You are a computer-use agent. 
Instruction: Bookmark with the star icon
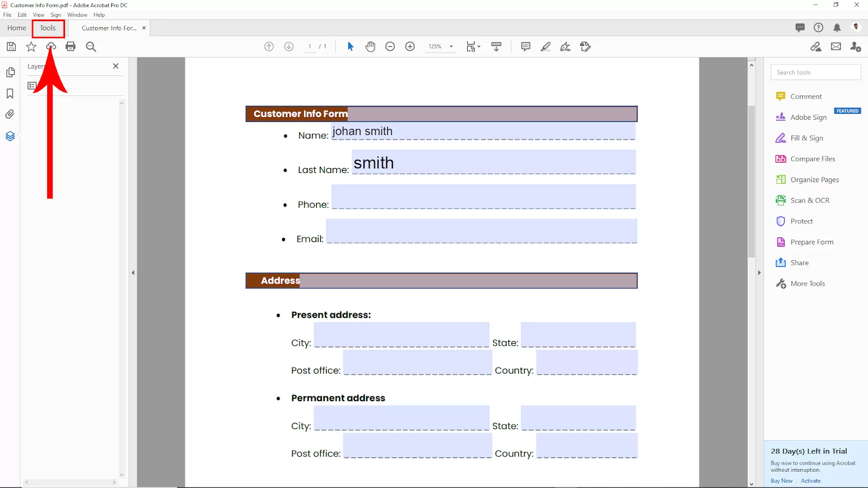click(x=31, y=47)
